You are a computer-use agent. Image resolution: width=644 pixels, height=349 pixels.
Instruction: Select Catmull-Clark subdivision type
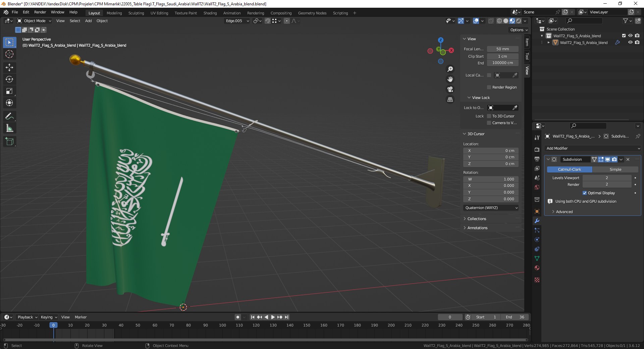570,169
